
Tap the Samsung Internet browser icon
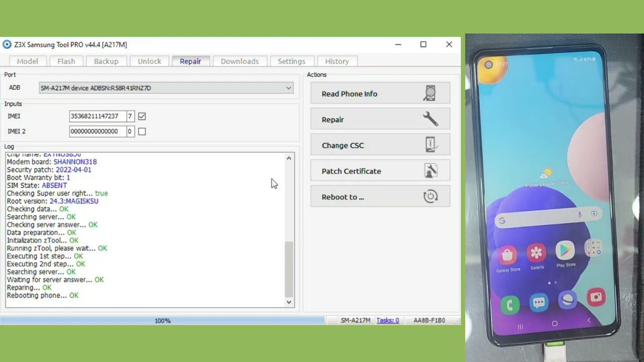(x=568, y=300)
